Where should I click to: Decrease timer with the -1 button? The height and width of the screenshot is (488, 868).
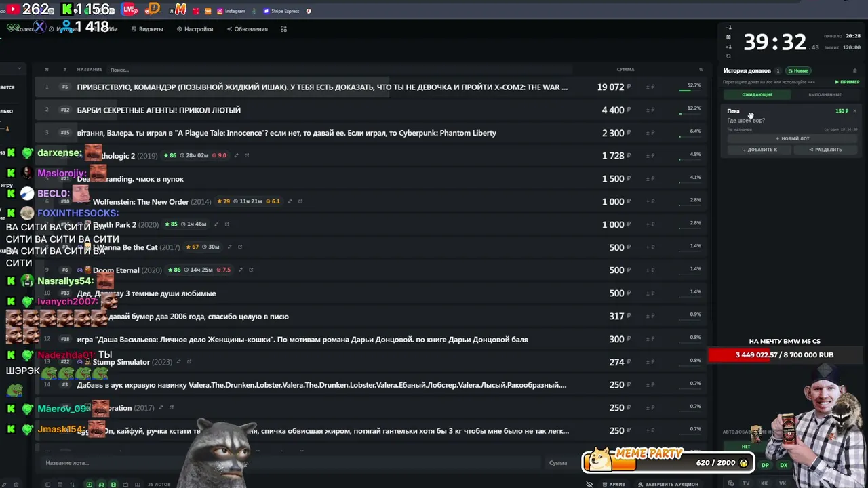[728, 28]
